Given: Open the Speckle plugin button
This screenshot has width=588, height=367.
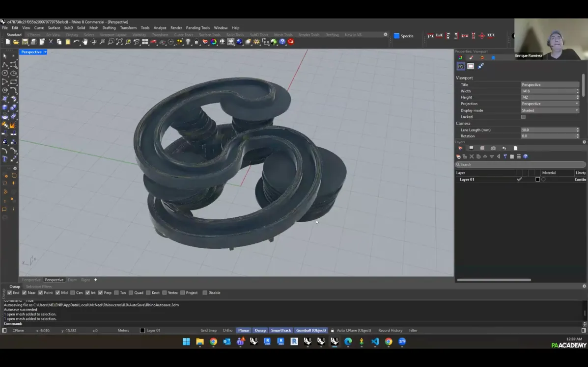Looking at the screenshot, I should point(403,36).
